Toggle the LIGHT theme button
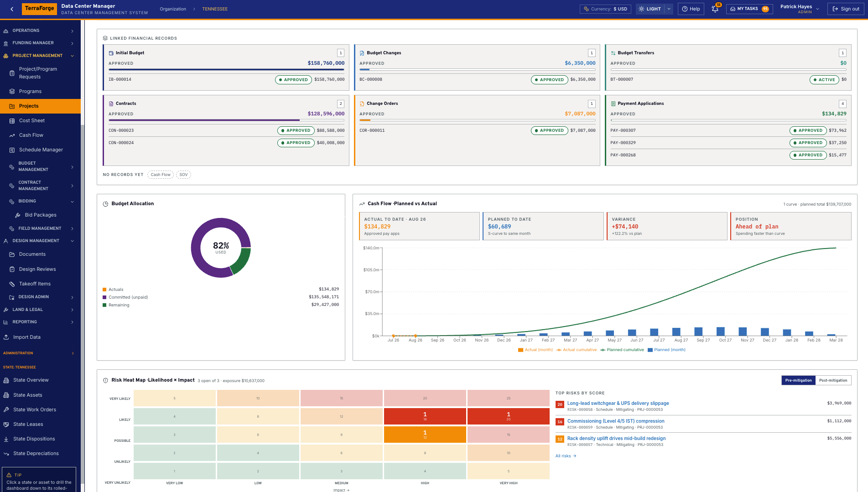The image size is (868, 492). pos(650,9)
